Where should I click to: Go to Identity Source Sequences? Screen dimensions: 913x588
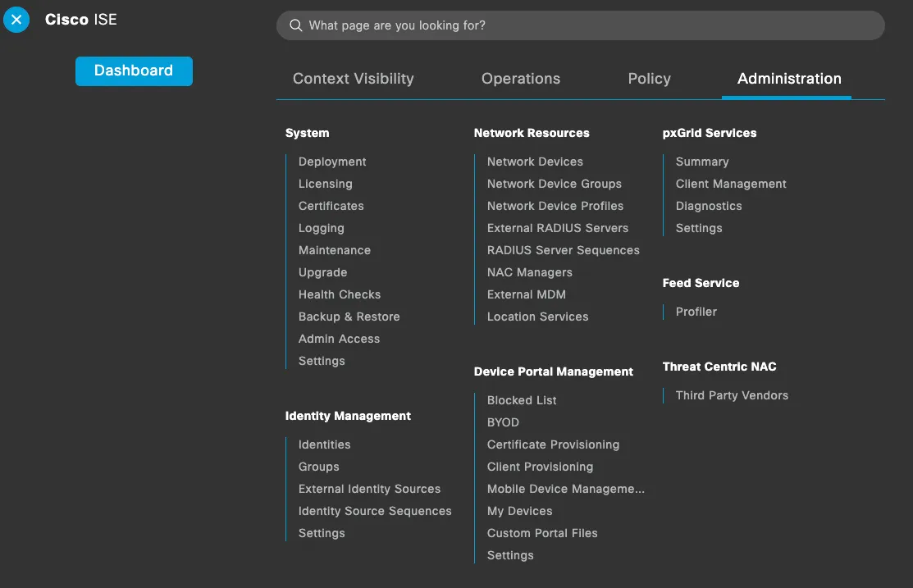[375, 511]
